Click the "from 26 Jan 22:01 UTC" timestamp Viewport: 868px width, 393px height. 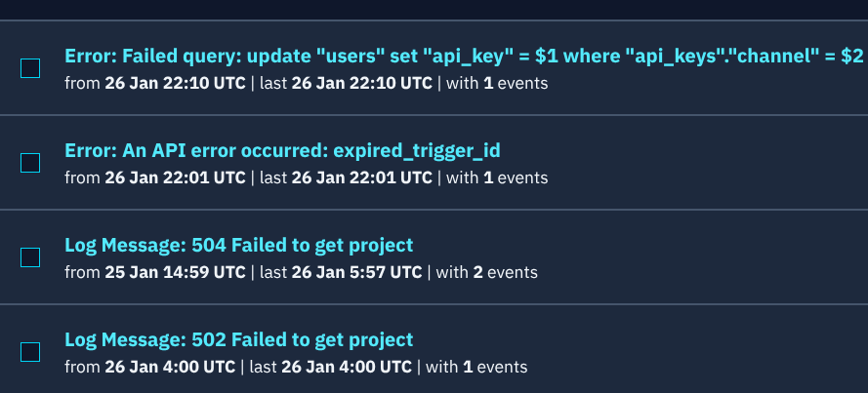[x=155, y=177]
